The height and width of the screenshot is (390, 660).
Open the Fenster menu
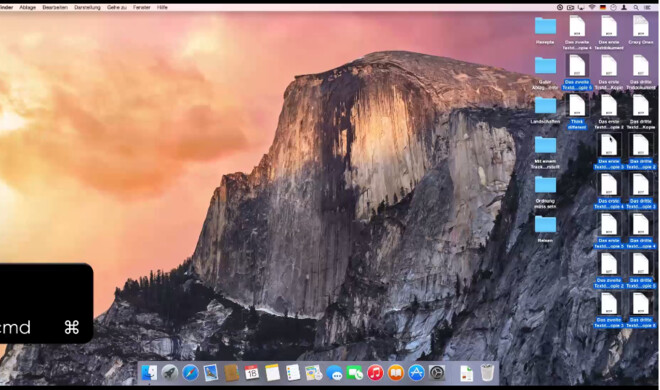[x=141, y=7]
